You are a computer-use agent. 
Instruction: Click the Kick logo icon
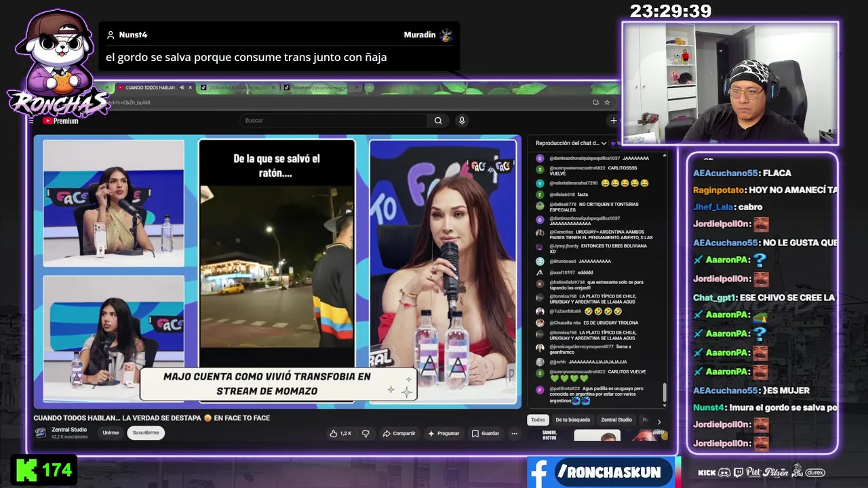click(x=26, y=470)
